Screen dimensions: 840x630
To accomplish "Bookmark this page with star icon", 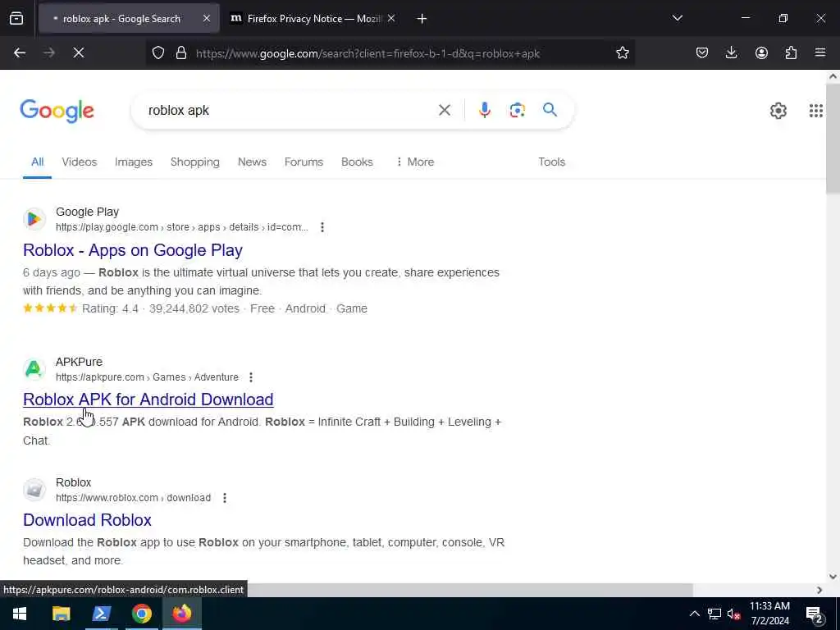I will 623,53.
